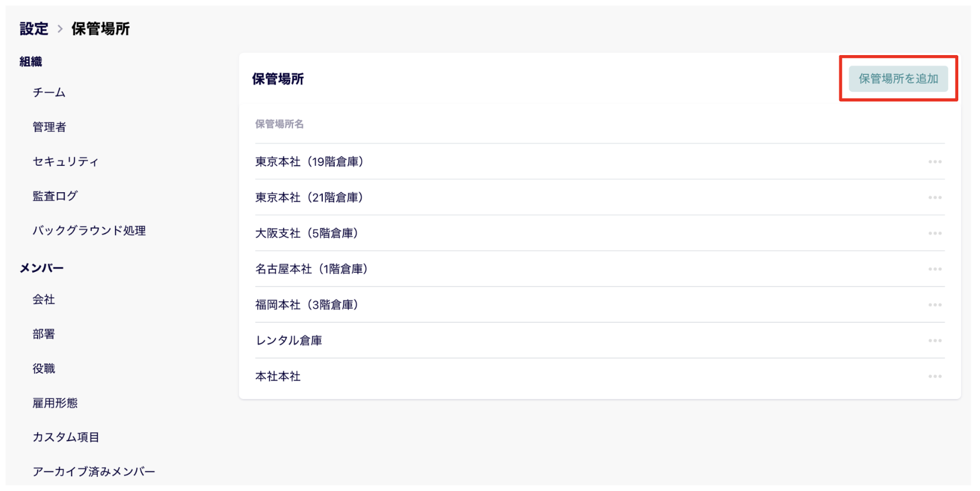Open 管理者 settings page
980x491 pixels.
49,127
